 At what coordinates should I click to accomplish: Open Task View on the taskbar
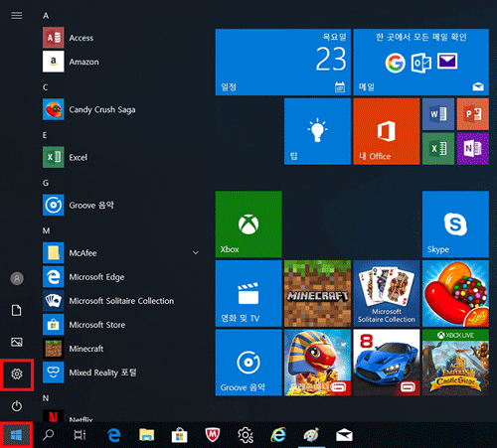coord(80,435)
